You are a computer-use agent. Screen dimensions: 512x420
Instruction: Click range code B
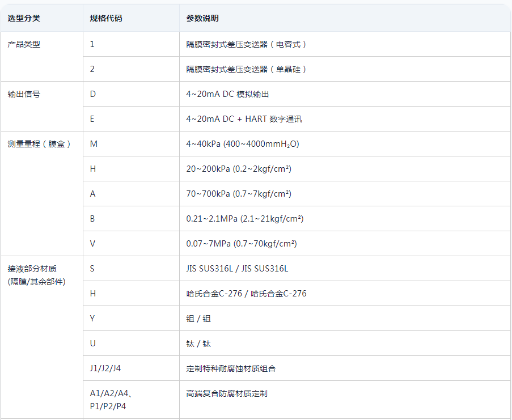pos(92,219)
